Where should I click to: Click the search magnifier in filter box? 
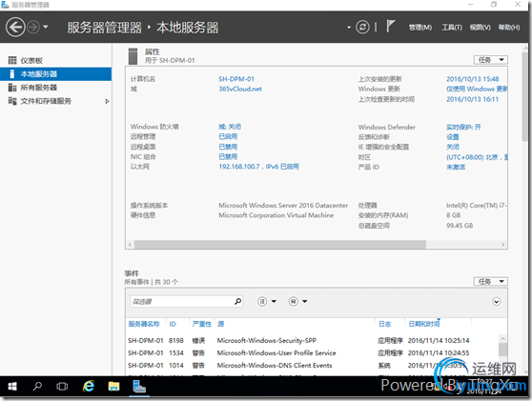point(237,301)
